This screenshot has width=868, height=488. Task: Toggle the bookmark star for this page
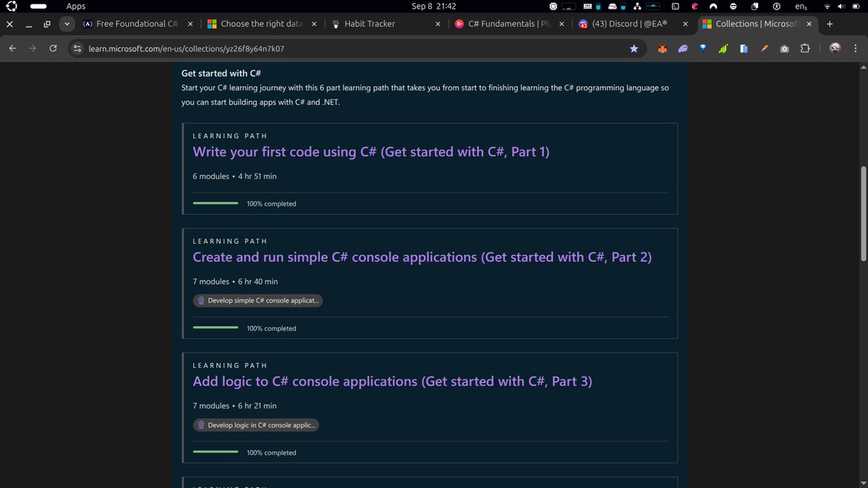(x=634, y=48)
